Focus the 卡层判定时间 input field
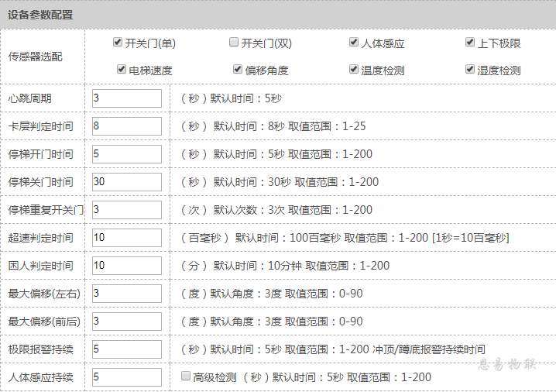This screenshot has height=392, width=556. [126, 126]
